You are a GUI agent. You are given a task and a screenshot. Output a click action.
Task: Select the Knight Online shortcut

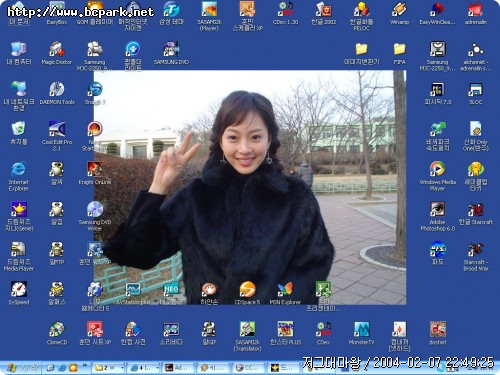pyautogui.click(x=95, y=173)
